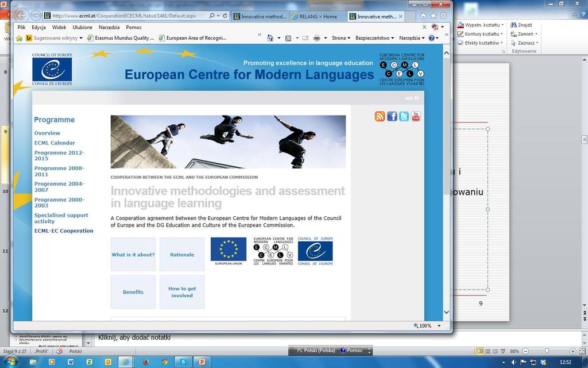Image resolution: width=588 pixels, height=368 pixels.
Task: Click PowerPoint zoom in plus button
Action: [572, 351]
